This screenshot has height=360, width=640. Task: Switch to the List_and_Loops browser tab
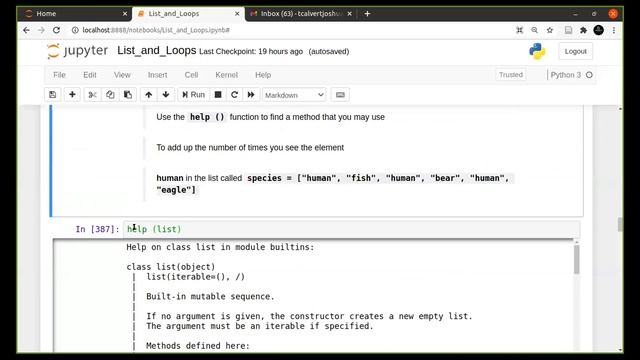coord(188,13)
